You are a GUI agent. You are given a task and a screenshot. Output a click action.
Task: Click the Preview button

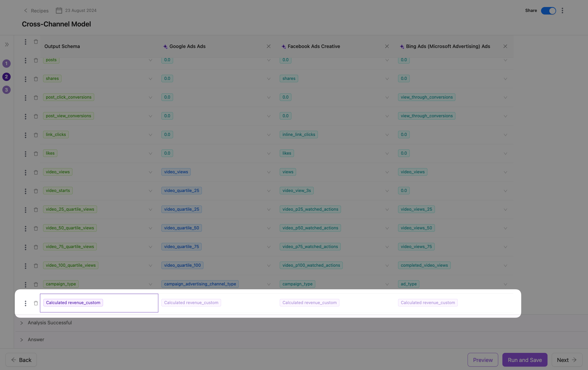483,360
